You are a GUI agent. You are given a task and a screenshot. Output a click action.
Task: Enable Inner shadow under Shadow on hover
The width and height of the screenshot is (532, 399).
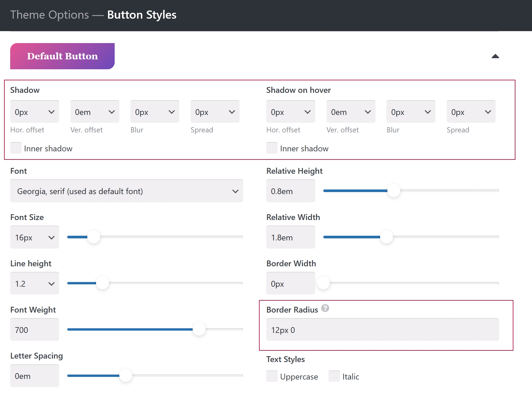pyautogui.click(x=272, y=148)
